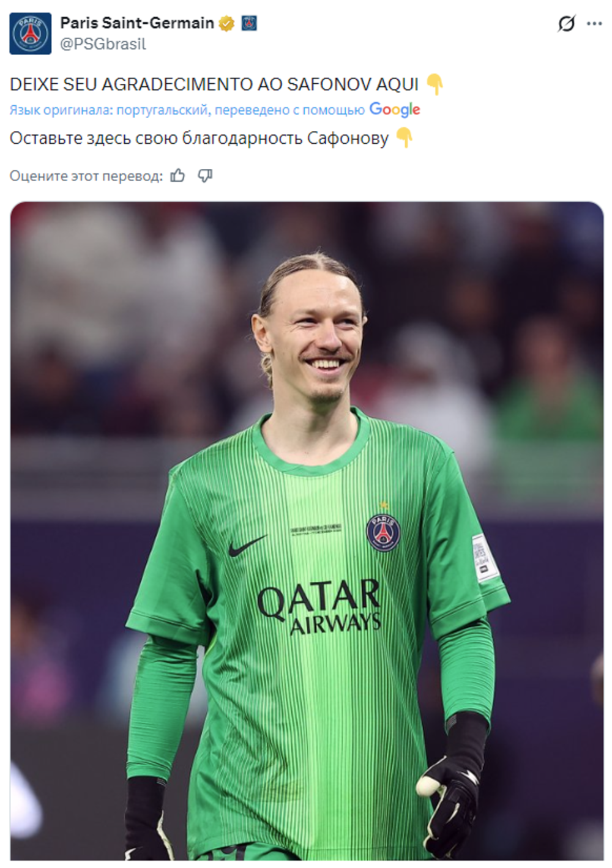
Task: Rate the translation with thumbs down
Action: point(205,176)
